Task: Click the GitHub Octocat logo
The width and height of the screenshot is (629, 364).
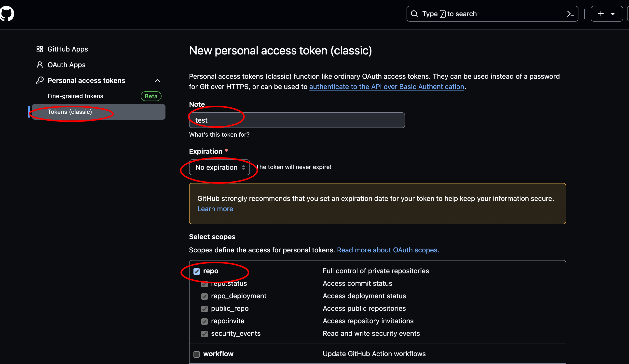Action: pos(7,14)
